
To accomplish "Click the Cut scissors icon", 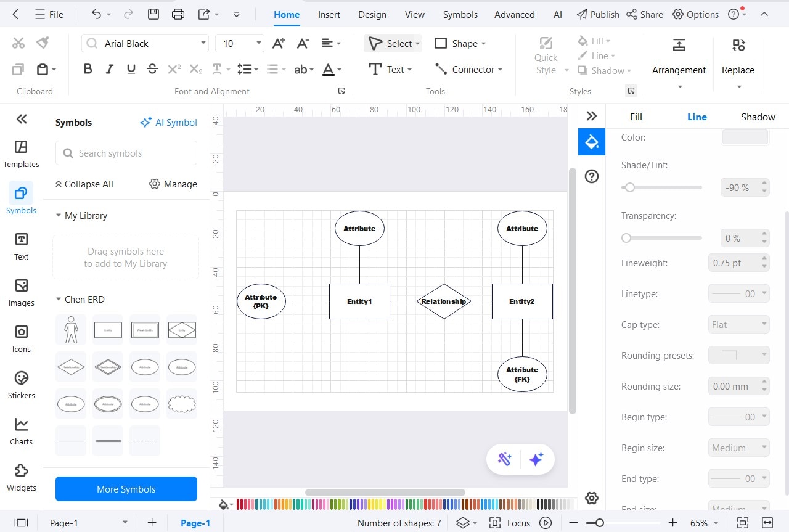I will click(18, 43).
